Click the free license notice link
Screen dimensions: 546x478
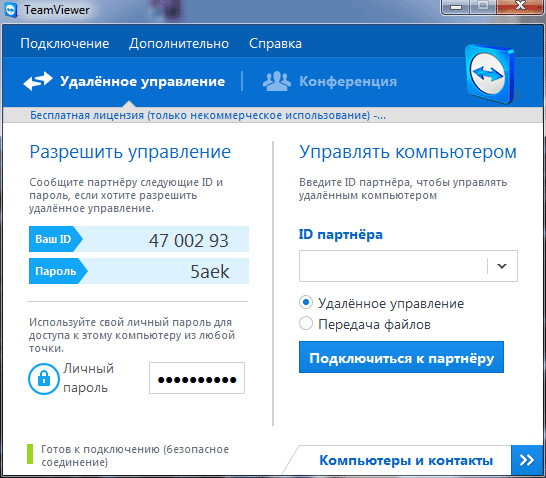(208, 115)
